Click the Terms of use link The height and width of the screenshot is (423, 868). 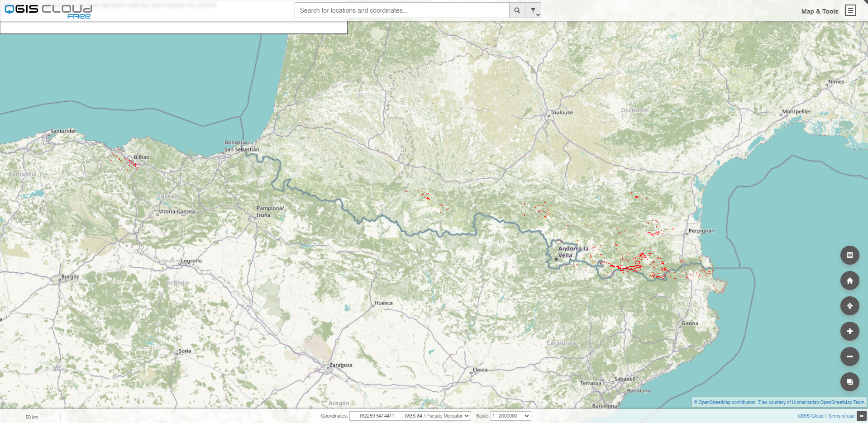pyautogui.click(x=841, y=416)
